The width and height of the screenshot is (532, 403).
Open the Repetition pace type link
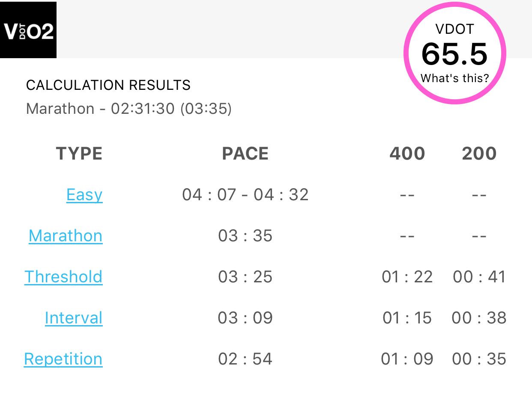63,359
